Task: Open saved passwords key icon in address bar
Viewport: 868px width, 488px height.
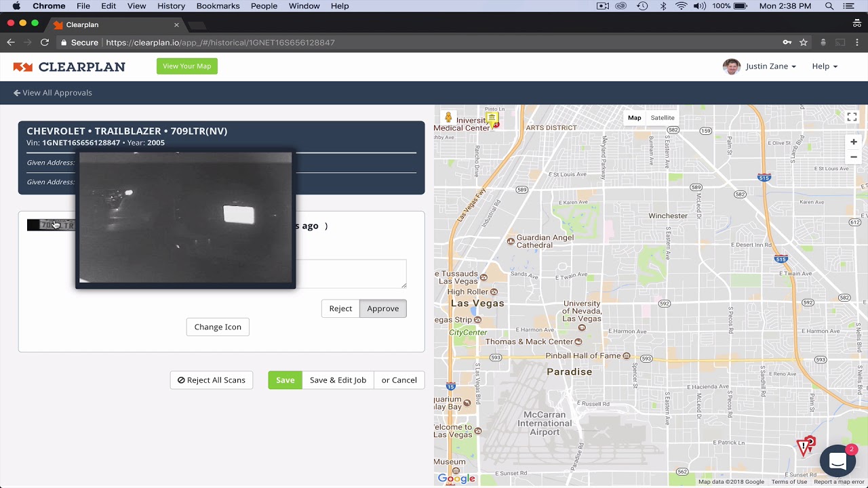Action: pyautogui.click(x=787, y=42)
